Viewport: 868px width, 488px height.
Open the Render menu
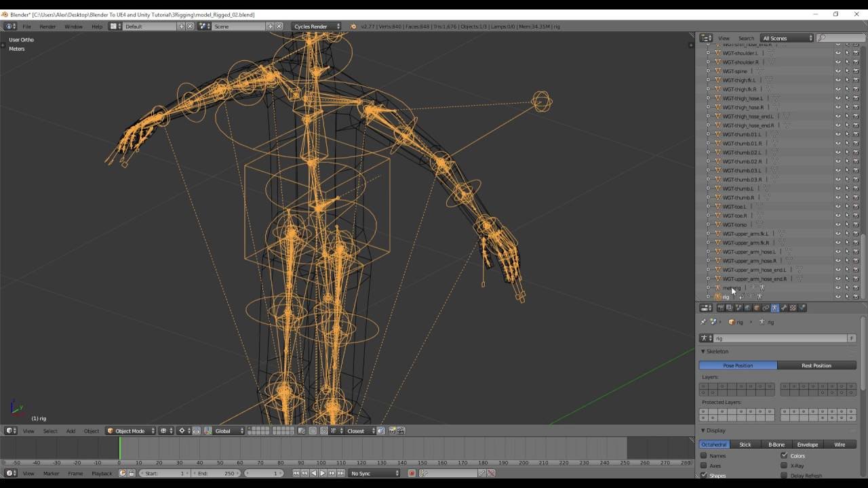click(x=47, y=26)
